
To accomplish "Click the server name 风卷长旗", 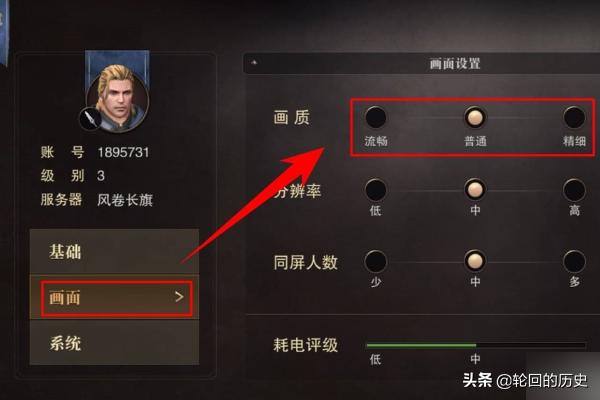I will (125, 199).
